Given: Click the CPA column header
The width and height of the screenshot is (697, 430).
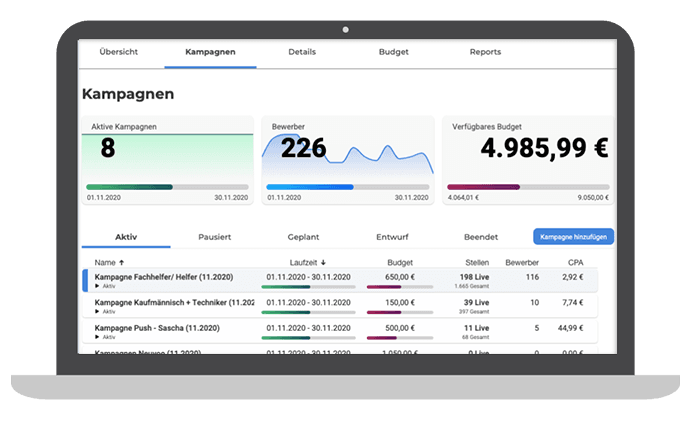Looking at the screenshot, I should coord(576,263).
